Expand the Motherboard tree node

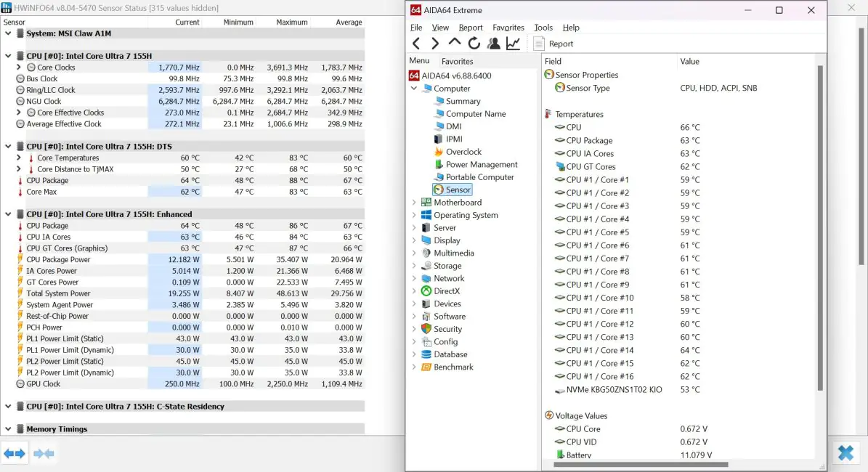(414, 203)
